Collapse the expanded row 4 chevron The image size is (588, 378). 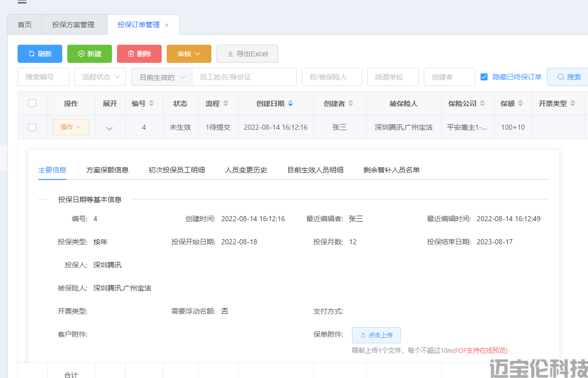tap(109, 128)
